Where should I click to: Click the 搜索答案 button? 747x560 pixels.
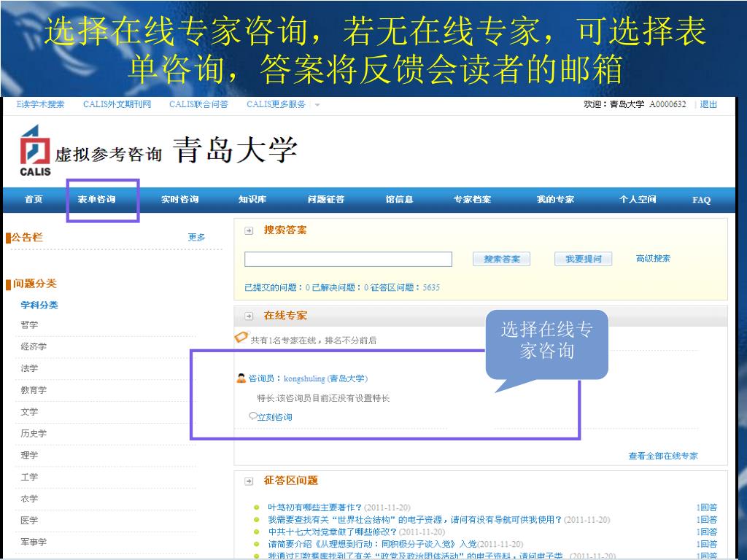pos(502,259)
